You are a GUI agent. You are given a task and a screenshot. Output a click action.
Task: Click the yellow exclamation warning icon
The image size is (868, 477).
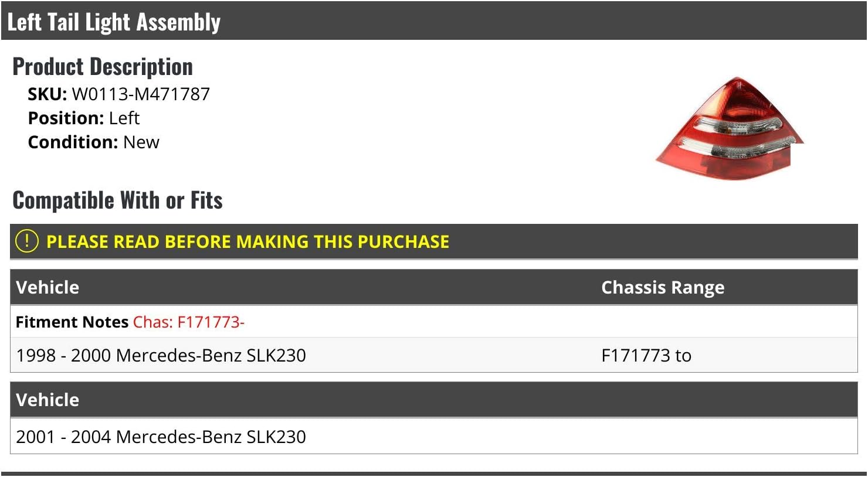pyautogui.click(x=26, y=241)
